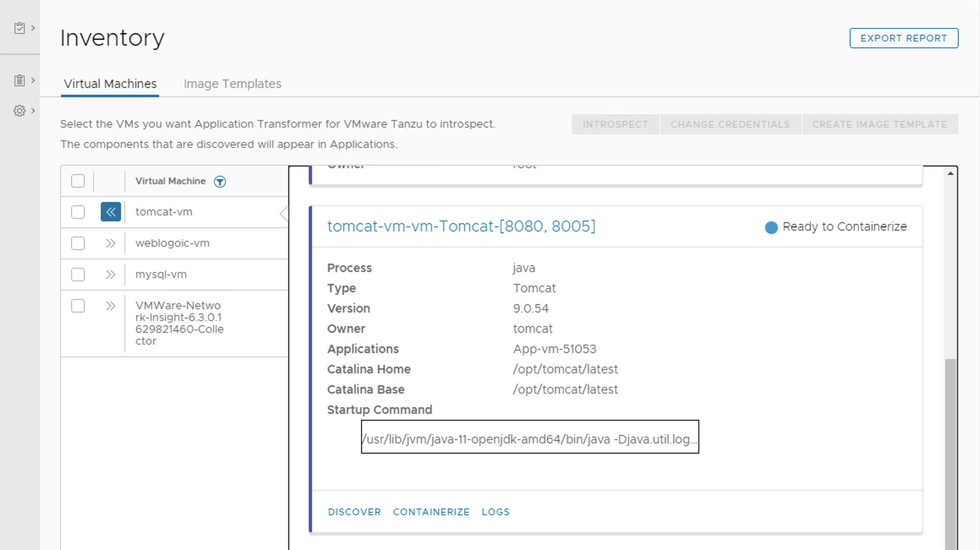Click the Containerize action link
Viewport: 980px width, 550px height.
tap(431, 512)
